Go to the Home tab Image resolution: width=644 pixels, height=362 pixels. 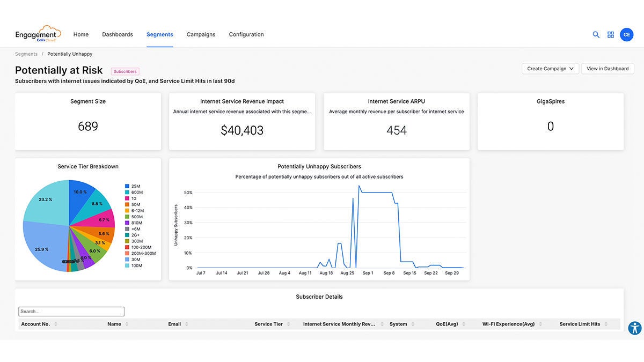coord(80,34)
